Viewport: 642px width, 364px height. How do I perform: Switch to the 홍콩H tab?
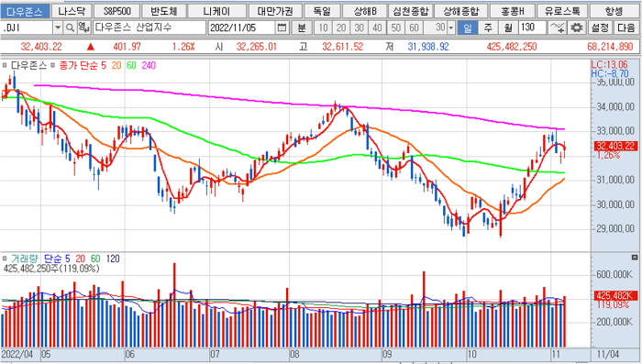(513, 11)
